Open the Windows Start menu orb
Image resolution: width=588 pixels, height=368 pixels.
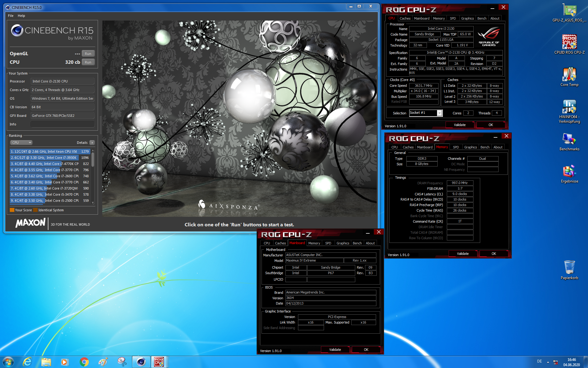tap(8, 362)
